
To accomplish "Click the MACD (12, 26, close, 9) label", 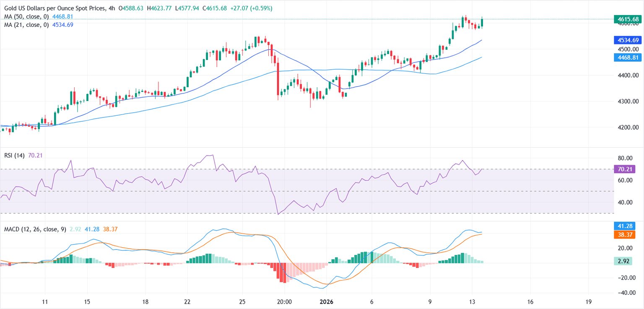I will (35, 229).
